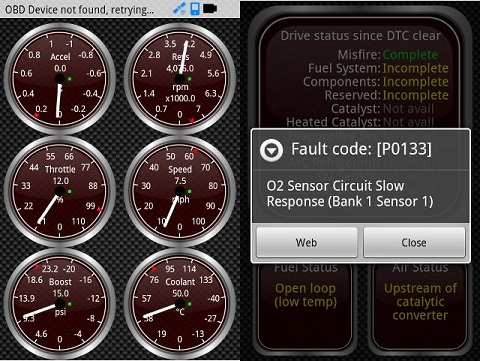Image resolution: width=480 pixels, height=361 pixels.
Task: Click the Web button
Action: [x=307, y=242]
